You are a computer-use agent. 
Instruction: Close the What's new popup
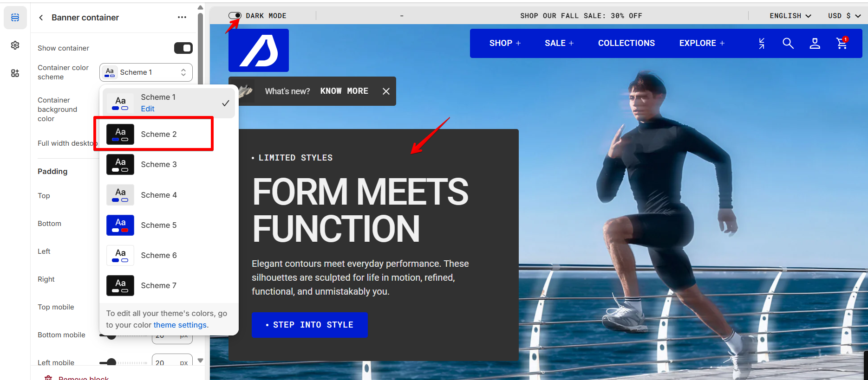[x=386, y=91]
